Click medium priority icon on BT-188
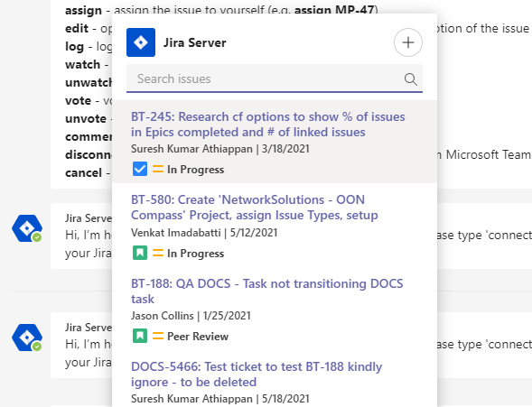532x407 pixels. (158, 336)
